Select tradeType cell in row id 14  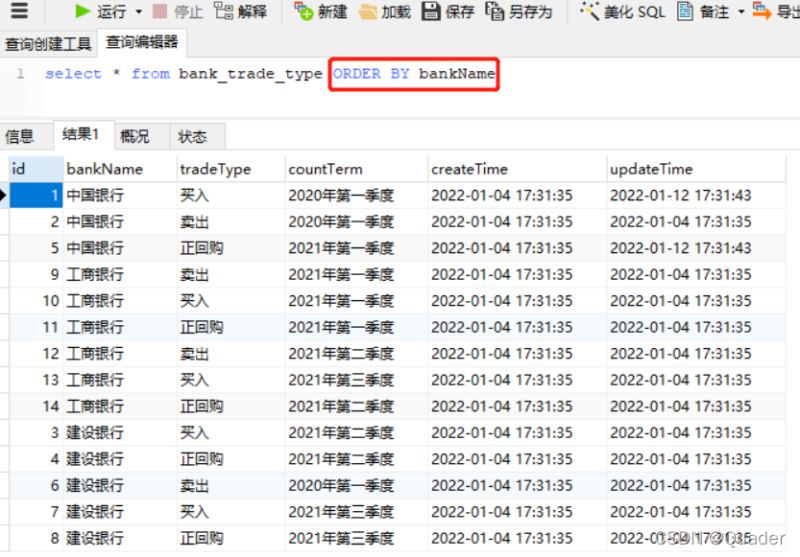point(231,407)
